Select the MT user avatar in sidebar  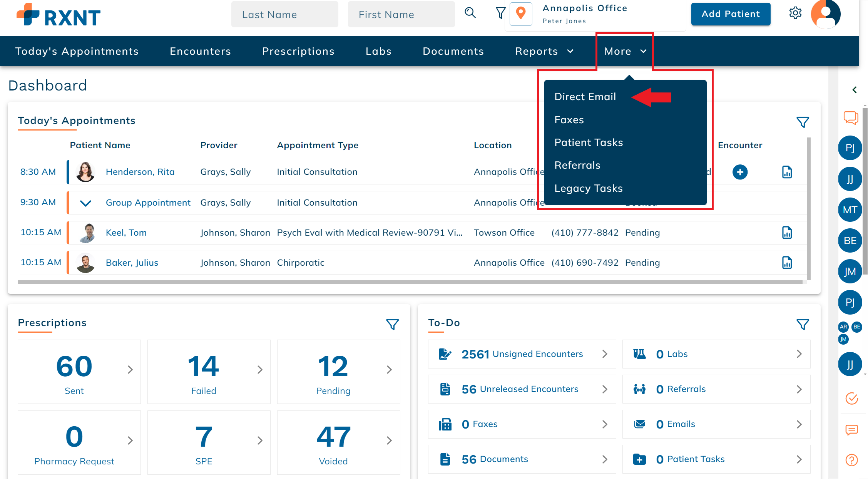pyautogui.click(x=850, y=210)
